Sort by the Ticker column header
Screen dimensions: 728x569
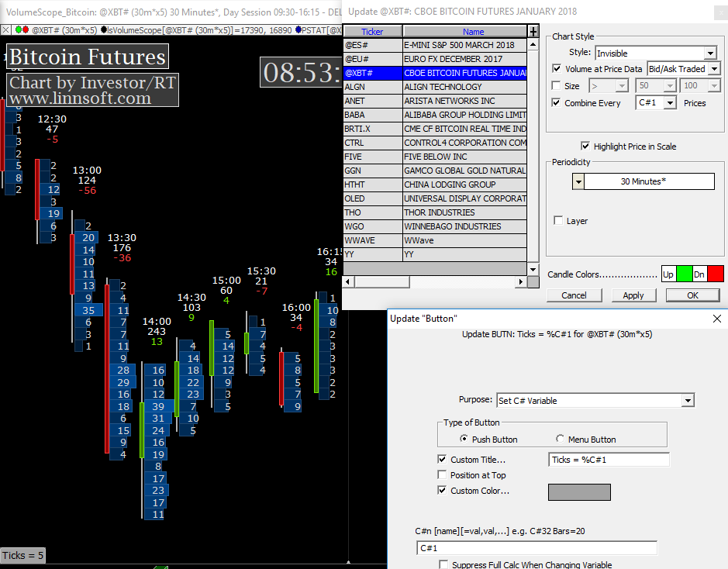tap(372, 32)
